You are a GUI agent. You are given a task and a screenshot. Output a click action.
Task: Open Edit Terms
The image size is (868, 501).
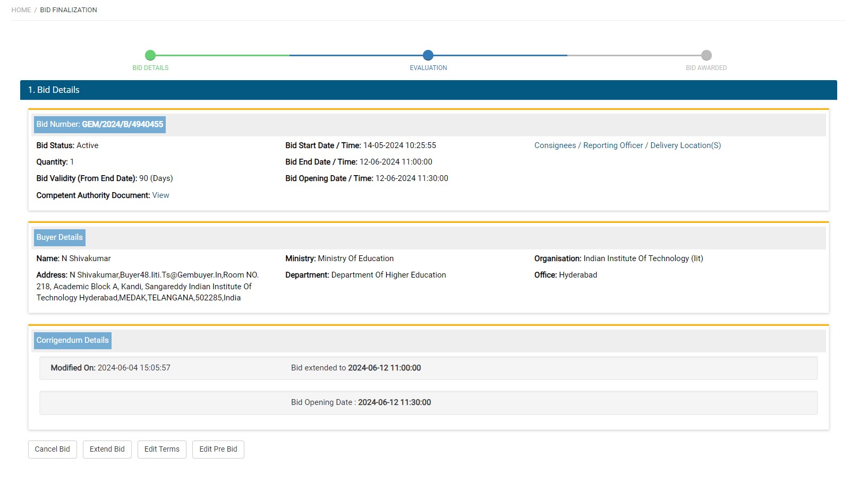(x=162, y=450)
